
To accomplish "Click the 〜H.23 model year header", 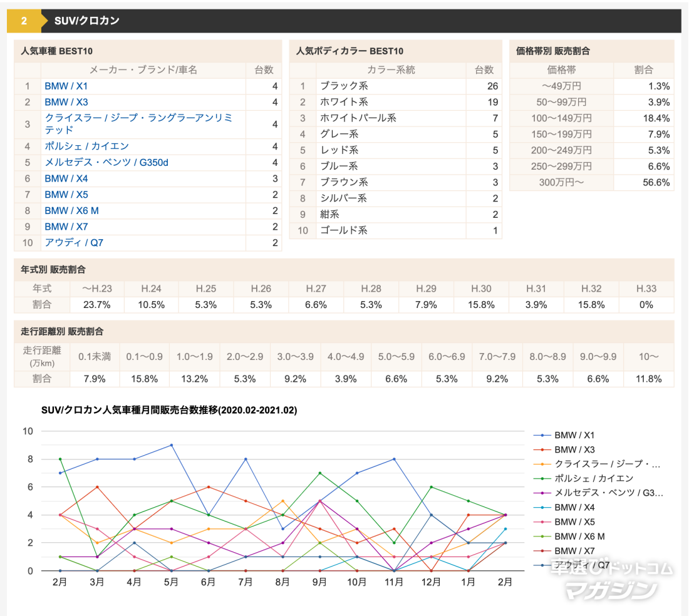I will click(x=96, y=289).
